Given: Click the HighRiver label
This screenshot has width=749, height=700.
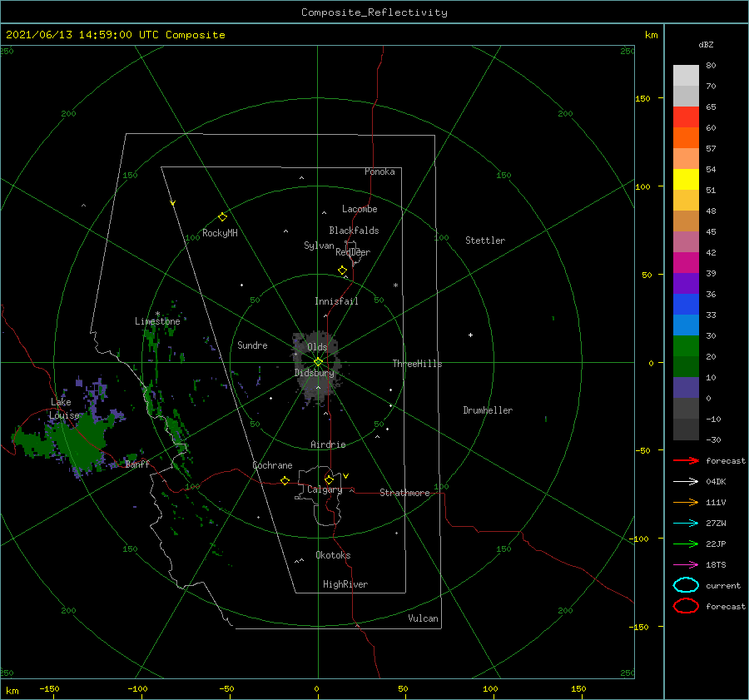Looking at the screenshot, I should [x=345, y=584].
